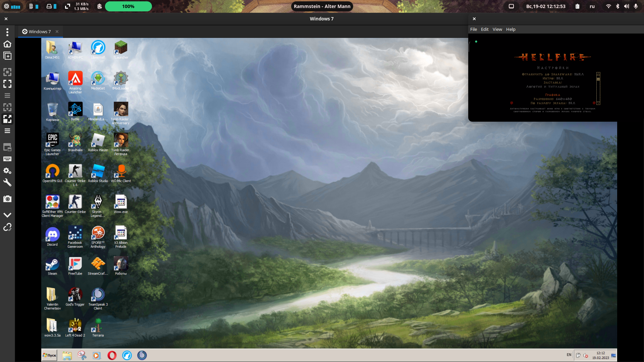Screen dimensions: 644x362
Task: Take a screenshot with the camera icon
Action: click(x=7, y=199)
